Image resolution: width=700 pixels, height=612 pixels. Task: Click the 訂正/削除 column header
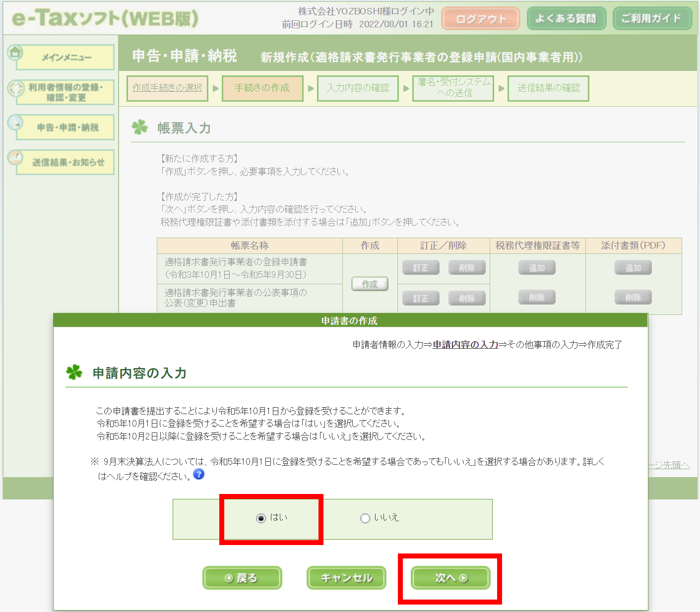[444, 245]
